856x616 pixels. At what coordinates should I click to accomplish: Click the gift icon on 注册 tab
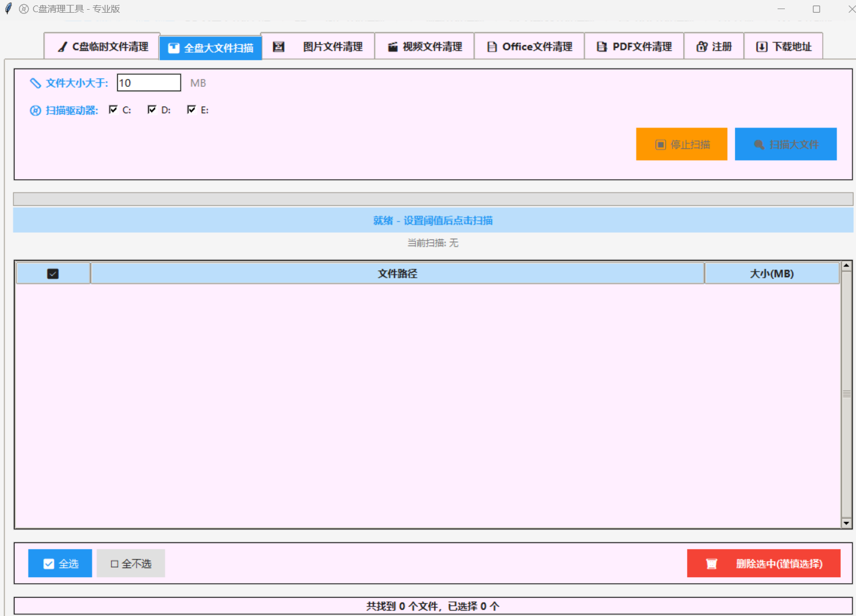point(702,47)
